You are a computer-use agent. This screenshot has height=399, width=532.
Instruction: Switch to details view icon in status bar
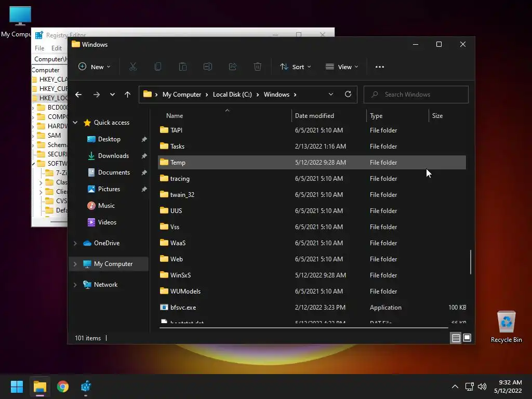pyautogui.click(x=456, y=338)
